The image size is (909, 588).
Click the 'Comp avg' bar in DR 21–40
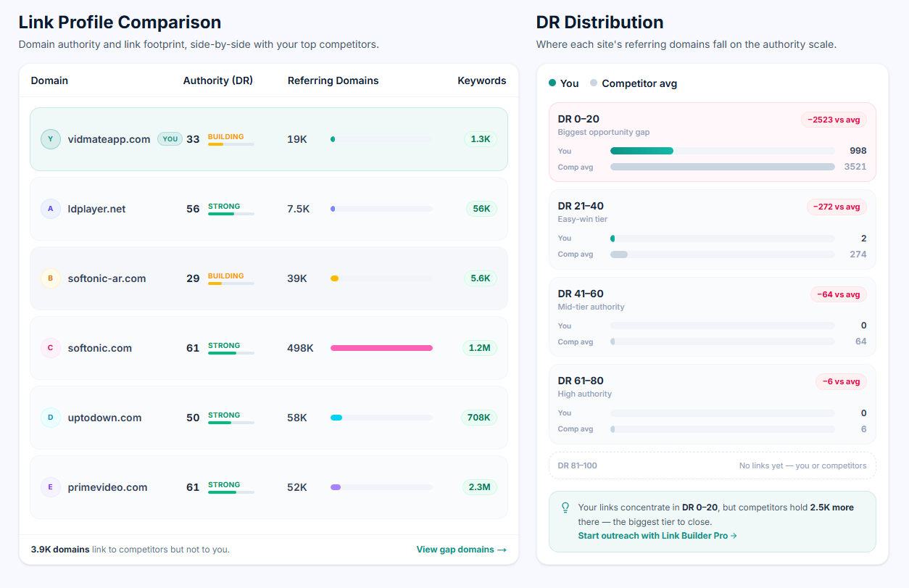click(619, 254)
